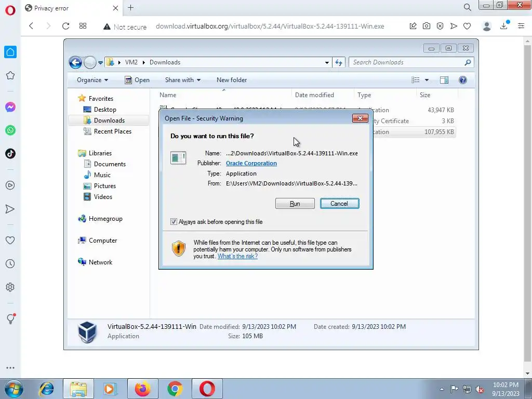532x399 pixels.
Task: Open Windows Start button
Action: [14, 389]
